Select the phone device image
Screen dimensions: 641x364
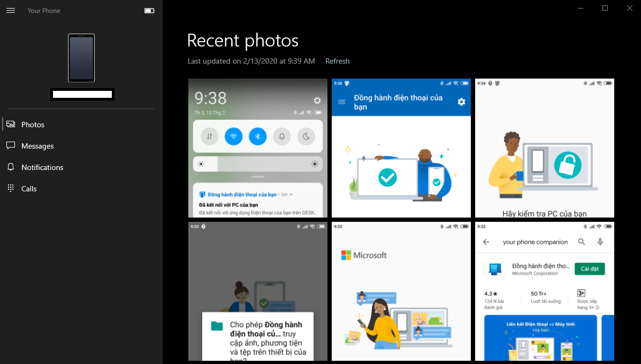(81, 58)
